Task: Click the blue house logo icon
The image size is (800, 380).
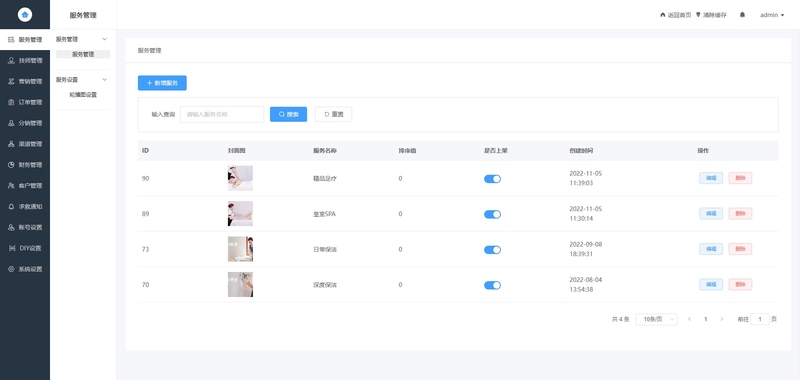Action: point(24,15)
